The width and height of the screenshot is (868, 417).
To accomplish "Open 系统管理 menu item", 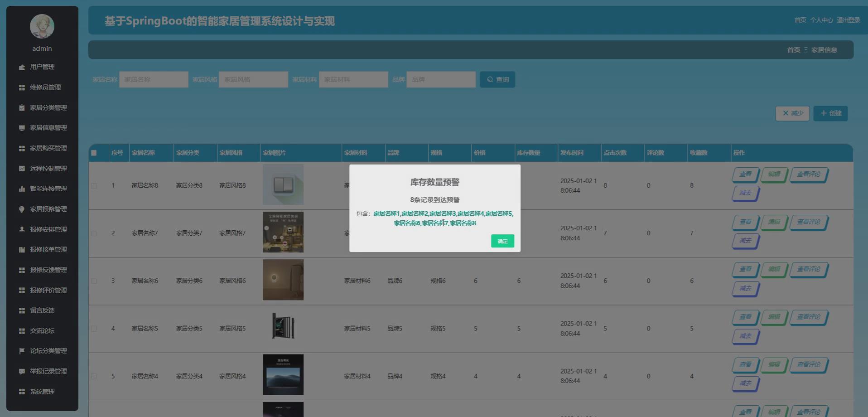I will click(x=42, y=392).
